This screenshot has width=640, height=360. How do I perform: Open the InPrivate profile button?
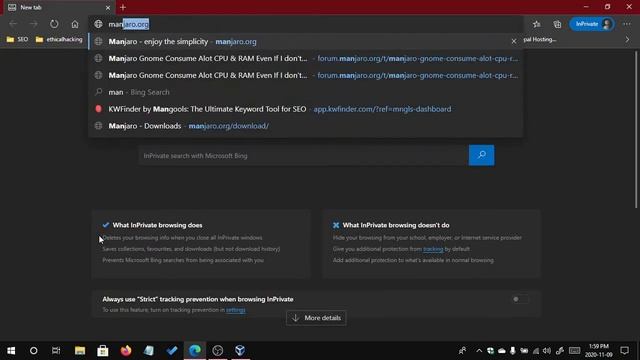(592, 24)
